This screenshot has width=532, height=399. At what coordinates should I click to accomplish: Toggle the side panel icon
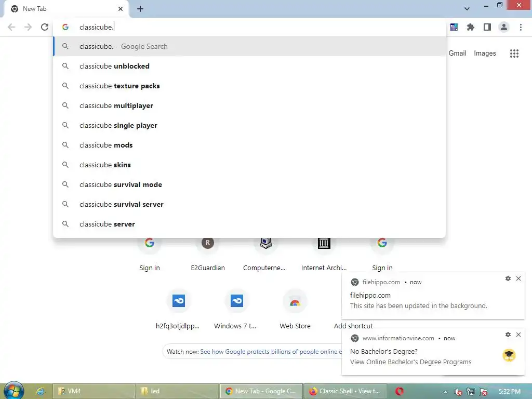(487, 27)
